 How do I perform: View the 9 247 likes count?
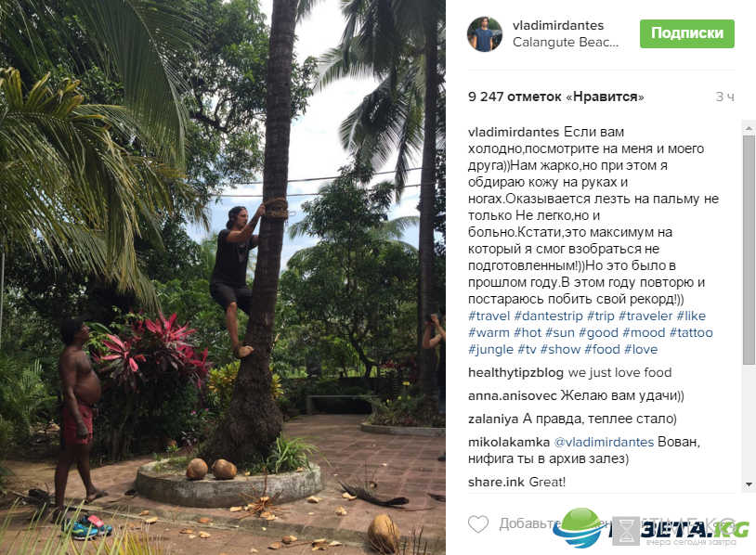tap(555, 97)
